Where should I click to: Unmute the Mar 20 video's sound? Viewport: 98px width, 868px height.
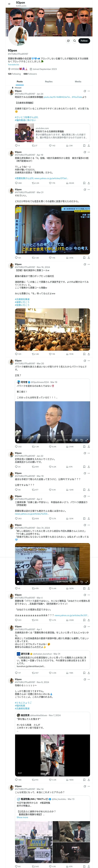pyautogui.click(x=71, y=440)
